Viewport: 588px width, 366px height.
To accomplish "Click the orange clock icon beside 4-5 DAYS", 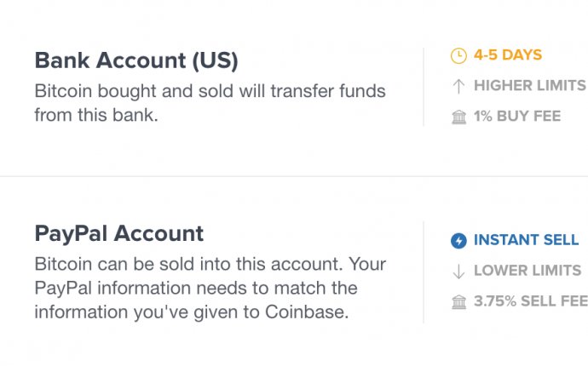I will click(458, 56).
